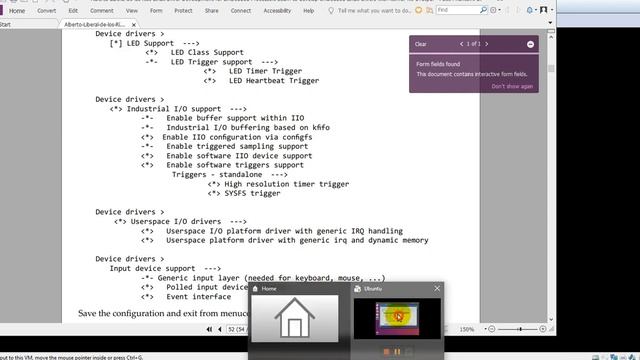
Task: Open the Form ribbon tab
Action: point(156,11)
